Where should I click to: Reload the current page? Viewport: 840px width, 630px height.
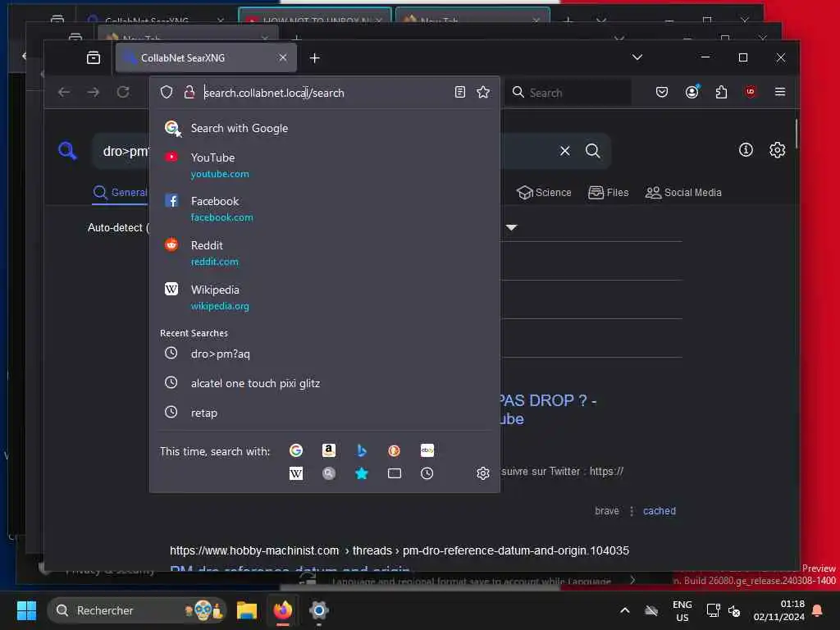[123, 92]
